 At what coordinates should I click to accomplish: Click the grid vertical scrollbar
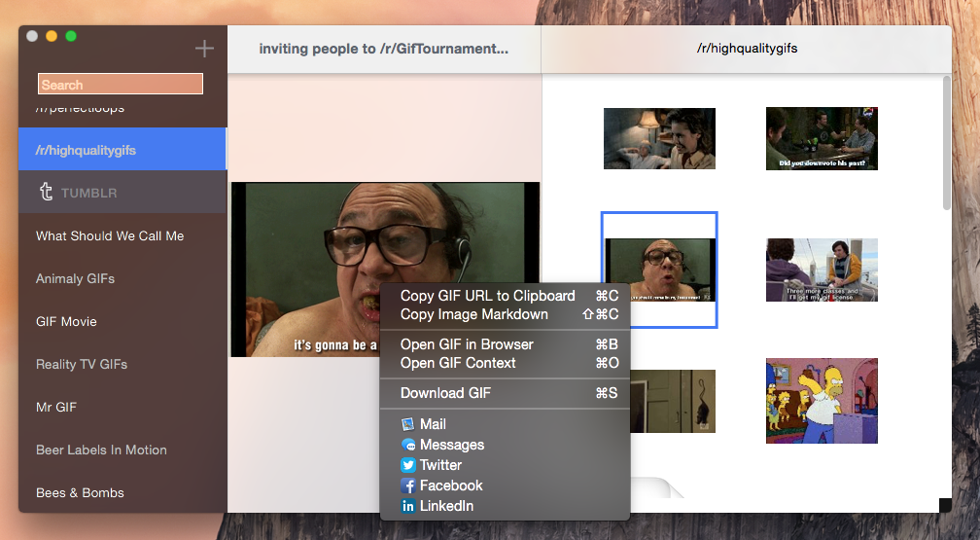click(946, 143)
